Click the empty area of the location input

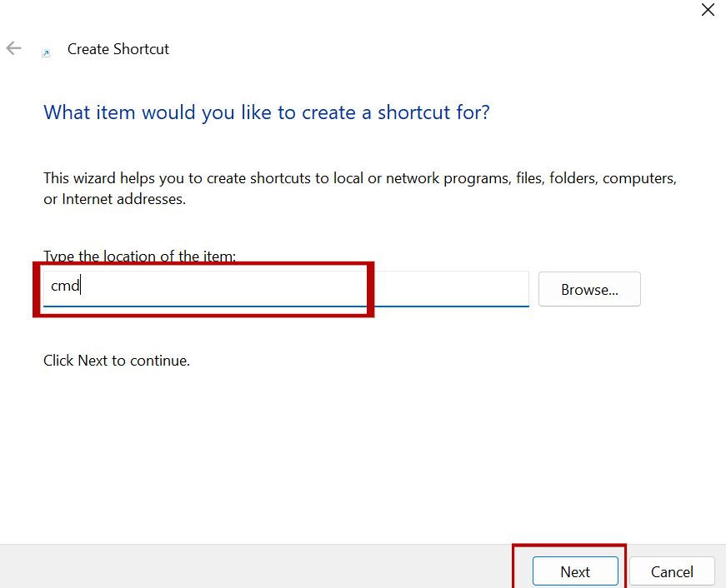point(333,286)
